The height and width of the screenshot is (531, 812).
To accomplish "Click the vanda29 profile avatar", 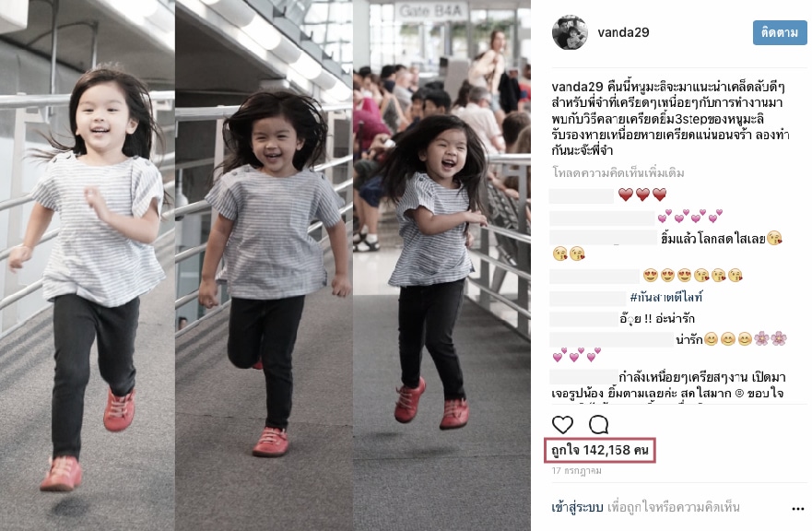I will click(570, 32).
